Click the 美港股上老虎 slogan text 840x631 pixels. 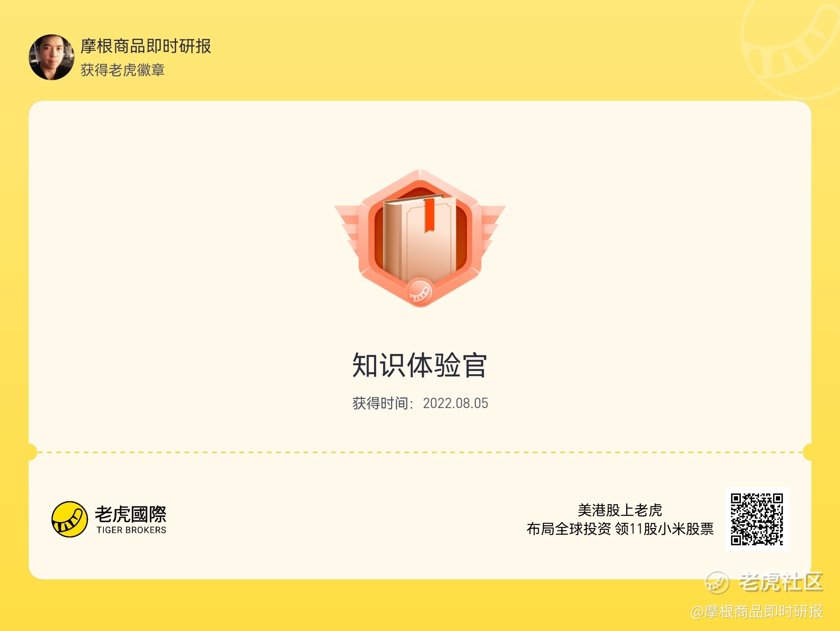click(620, 510)
